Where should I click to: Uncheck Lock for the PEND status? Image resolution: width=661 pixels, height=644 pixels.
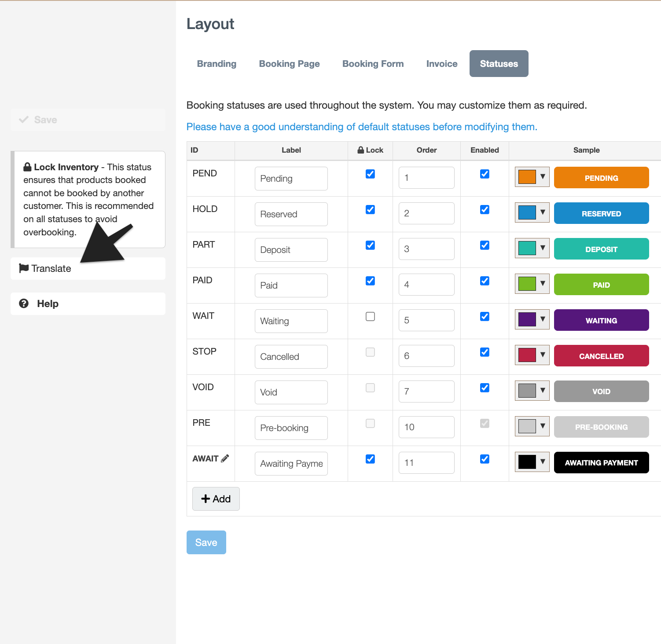click(371, 174)
